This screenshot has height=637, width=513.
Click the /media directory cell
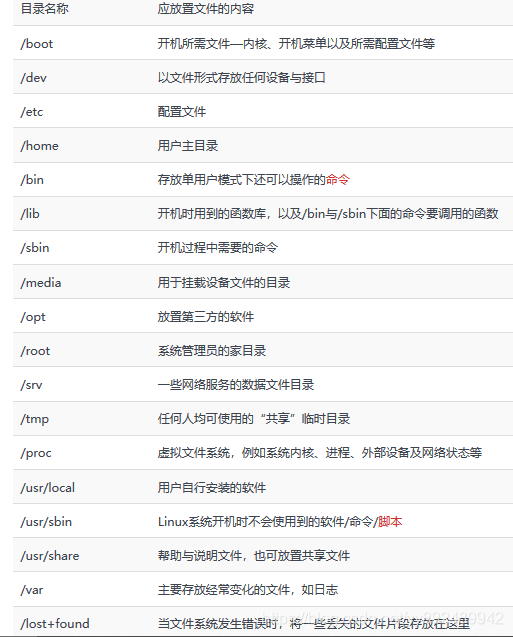[41, 282]
